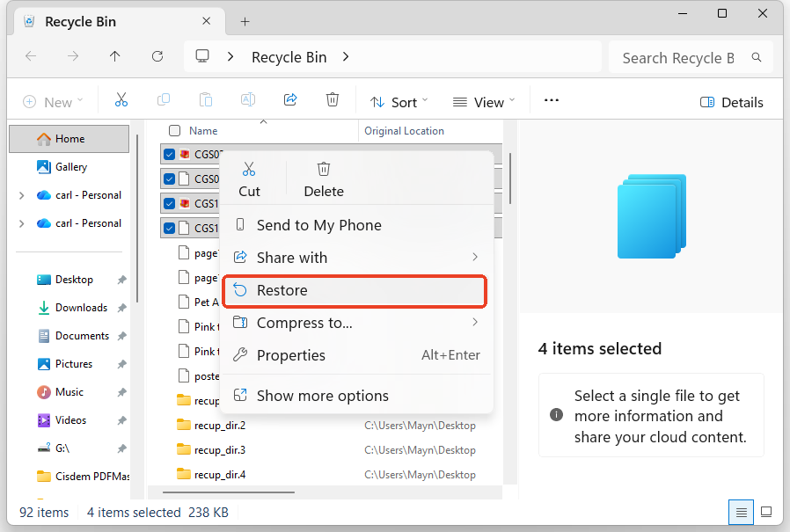Image resolution: width=790 pixels, height=532 pixels.
Task: Click the Paste icon in the toolbar
Action: [206, 99]
